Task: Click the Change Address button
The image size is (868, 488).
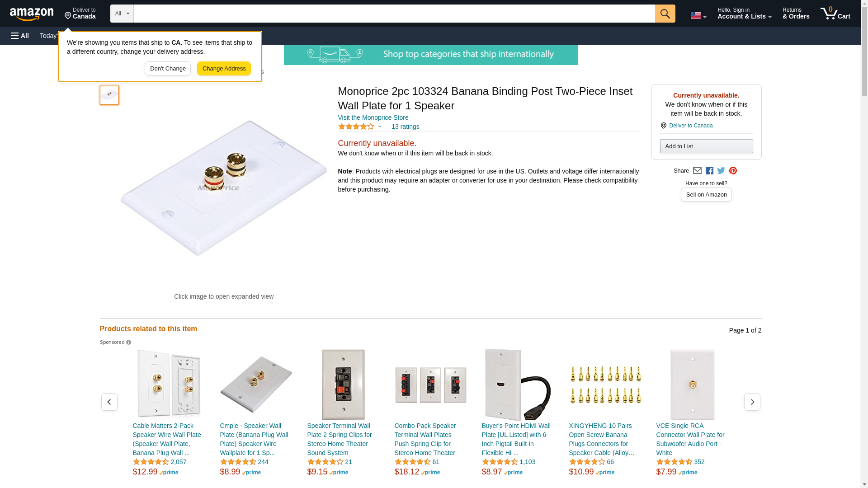Action: (x=224, y=69)
